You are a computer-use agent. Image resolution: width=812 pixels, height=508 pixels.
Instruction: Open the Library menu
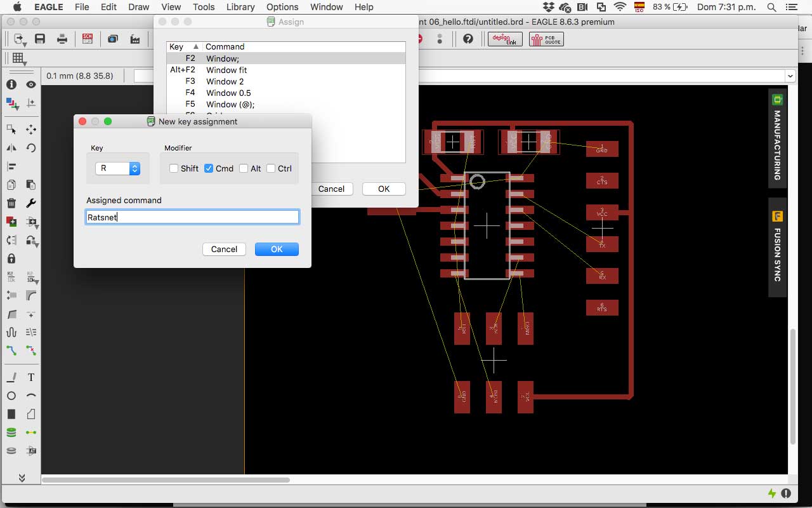[x=240, y=7]
